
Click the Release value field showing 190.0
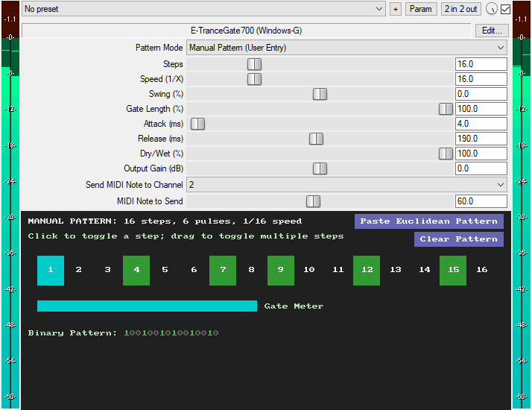[481, 139]
